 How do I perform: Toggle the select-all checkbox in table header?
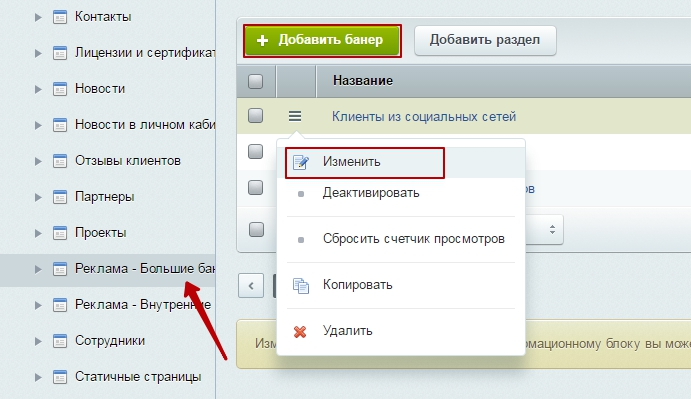coord(256,81)
